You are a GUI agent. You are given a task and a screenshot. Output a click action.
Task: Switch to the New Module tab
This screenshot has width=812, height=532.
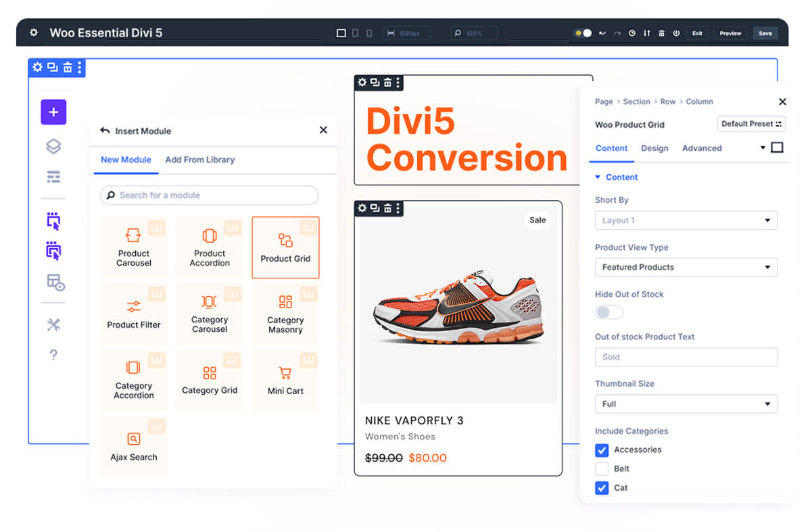[x=126, y=160]
